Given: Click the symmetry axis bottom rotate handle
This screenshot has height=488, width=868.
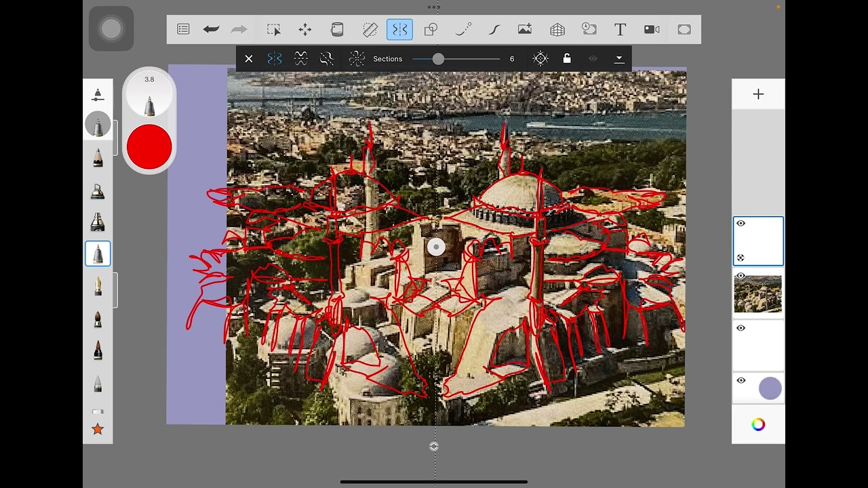Looking at the screenshot, I should click(x=434, y=447).
